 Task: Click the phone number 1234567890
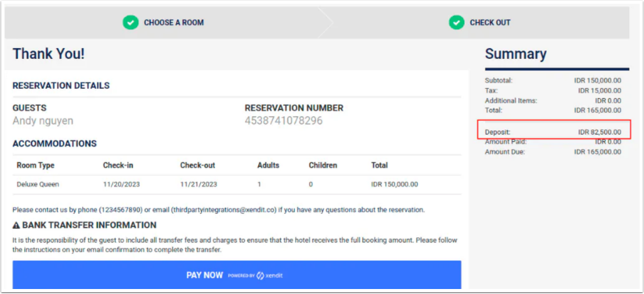coord(120,210)
